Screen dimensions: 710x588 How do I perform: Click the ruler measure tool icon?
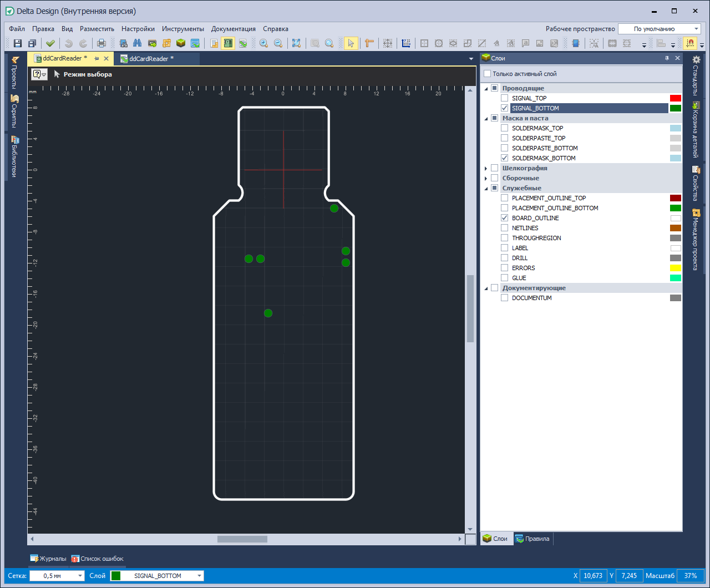(x=369, y=43)
